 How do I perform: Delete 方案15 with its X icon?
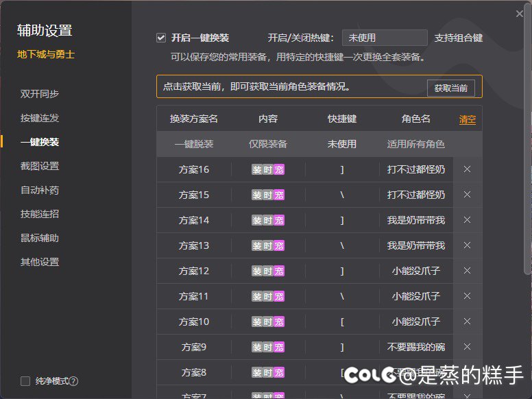(467, 195)
